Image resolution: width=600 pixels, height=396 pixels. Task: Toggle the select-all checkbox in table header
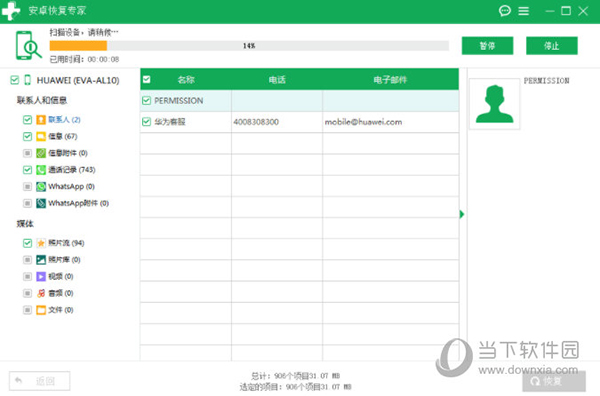click(147, 80)
